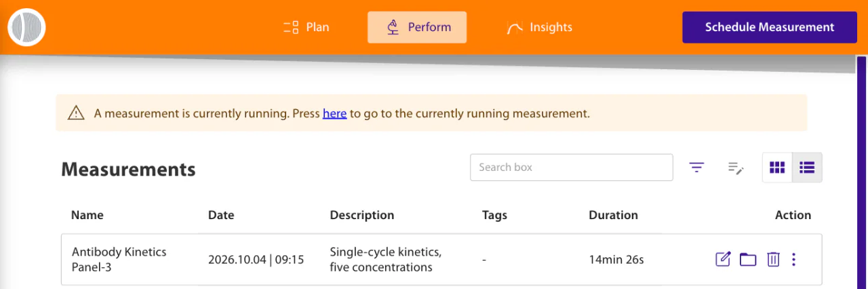
Task: Follow the 'here' link to the running measurement
Action: pyautogui.click(x=334, y=113)
